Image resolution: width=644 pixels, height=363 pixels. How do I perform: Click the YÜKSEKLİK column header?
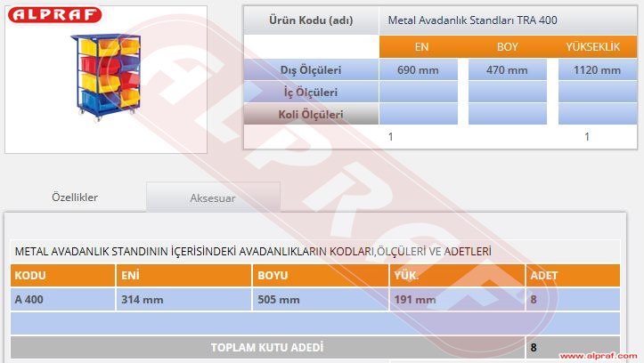[592, 47]
